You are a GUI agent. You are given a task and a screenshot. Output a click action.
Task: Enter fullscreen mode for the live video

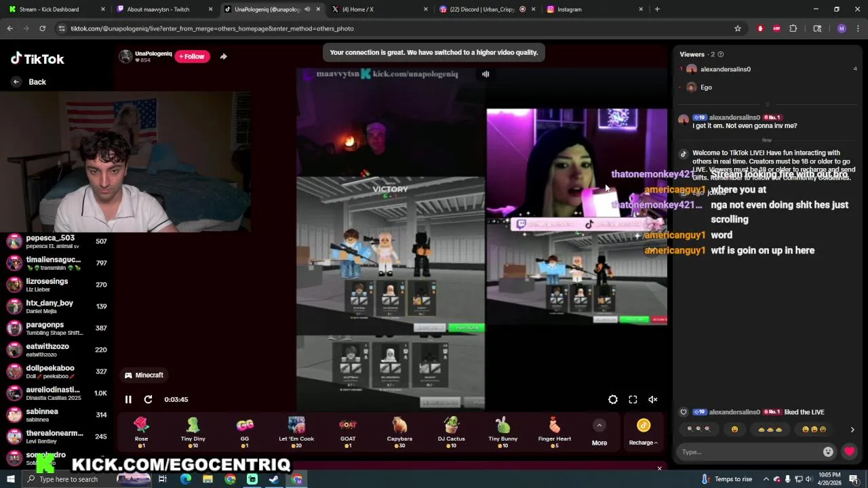click(633, 400)
